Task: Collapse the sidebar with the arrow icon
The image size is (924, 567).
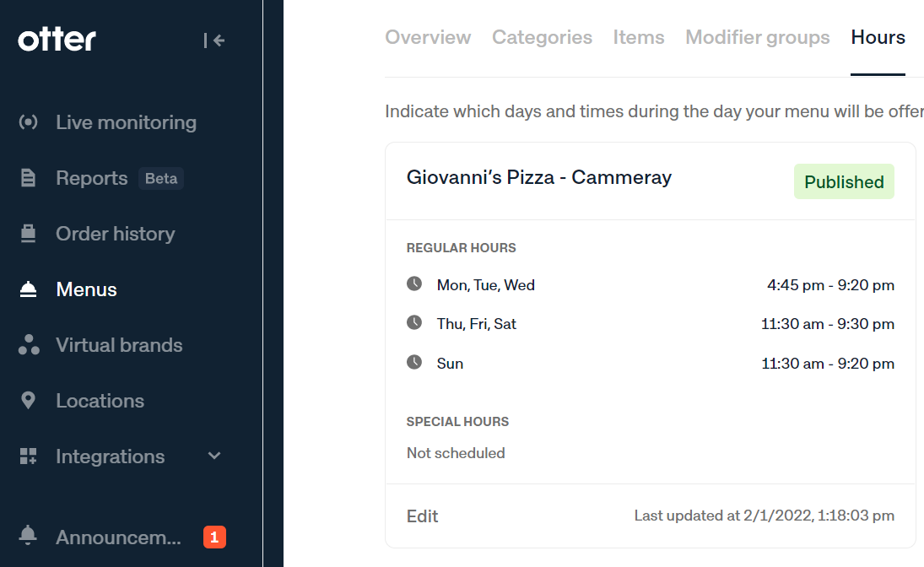Action: click(x=213, y=40)
